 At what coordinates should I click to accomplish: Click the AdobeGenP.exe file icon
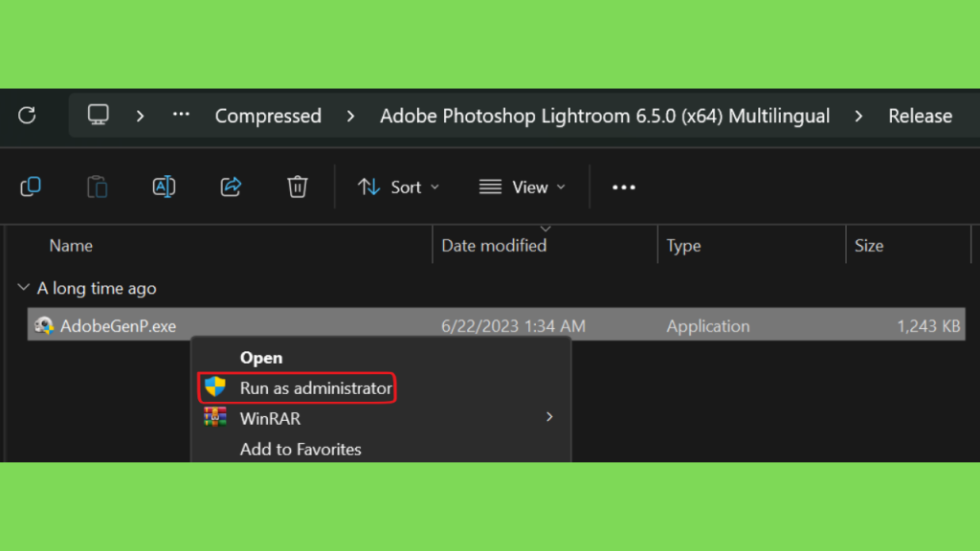44,325
